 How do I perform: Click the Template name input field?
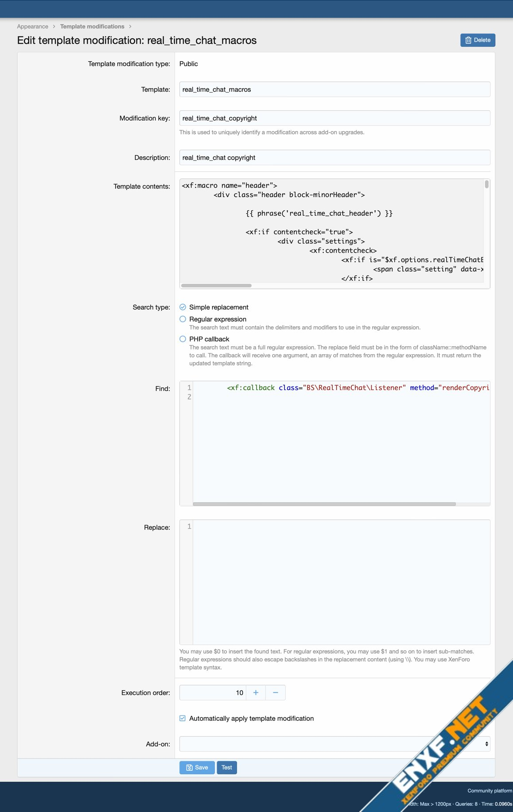click(x=334, y=89)
